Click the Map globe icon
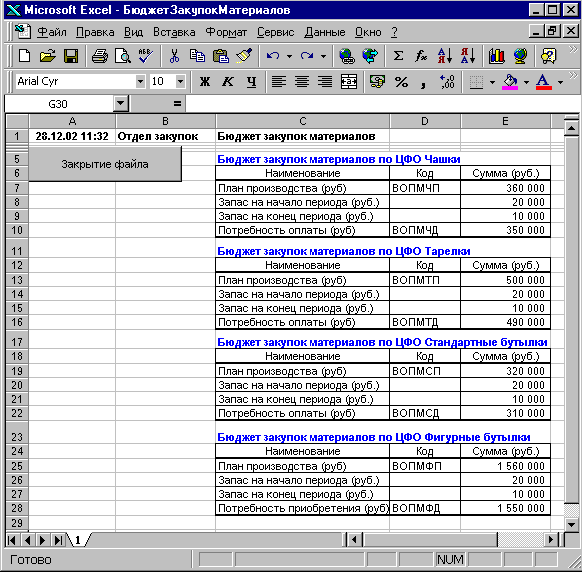 coord(520,56)
